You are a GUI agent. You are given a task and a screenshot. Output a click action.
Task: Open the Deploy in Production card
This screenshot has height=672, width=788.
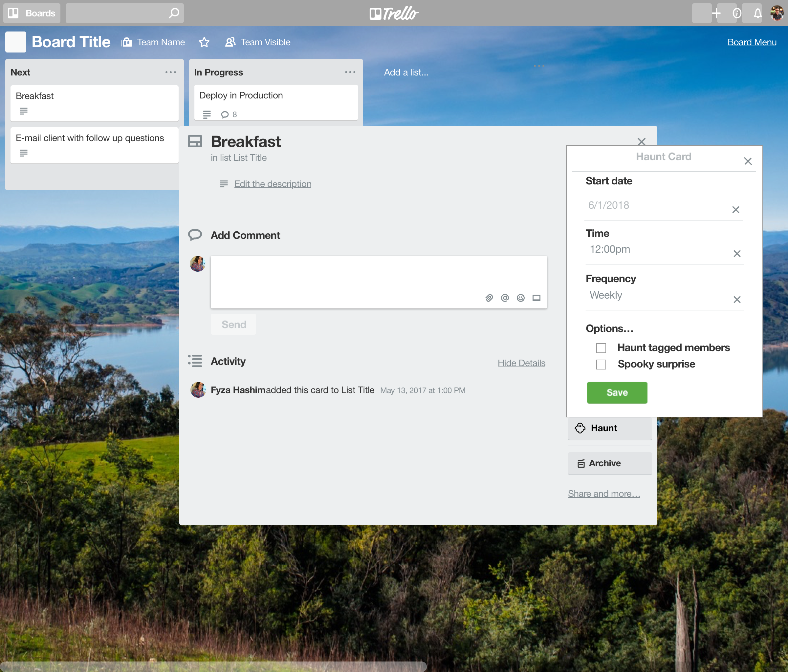click(276, 103)
